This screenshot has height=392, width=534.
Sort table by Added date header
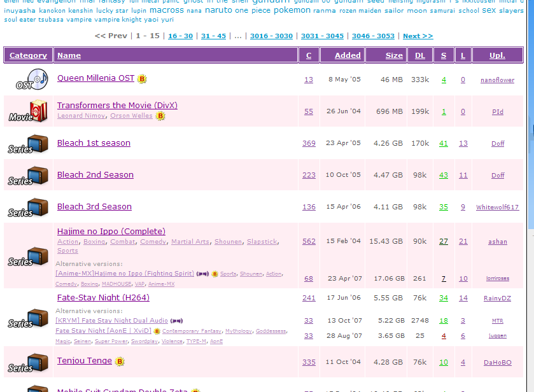348,55
